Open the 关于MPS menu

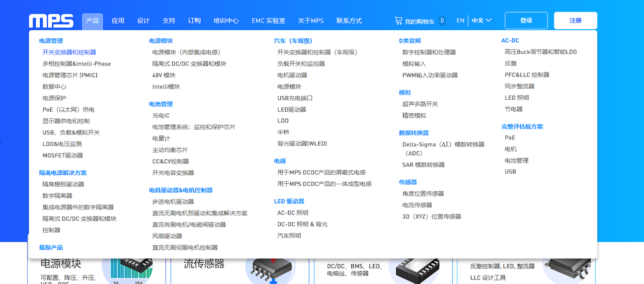coord(311,21)
